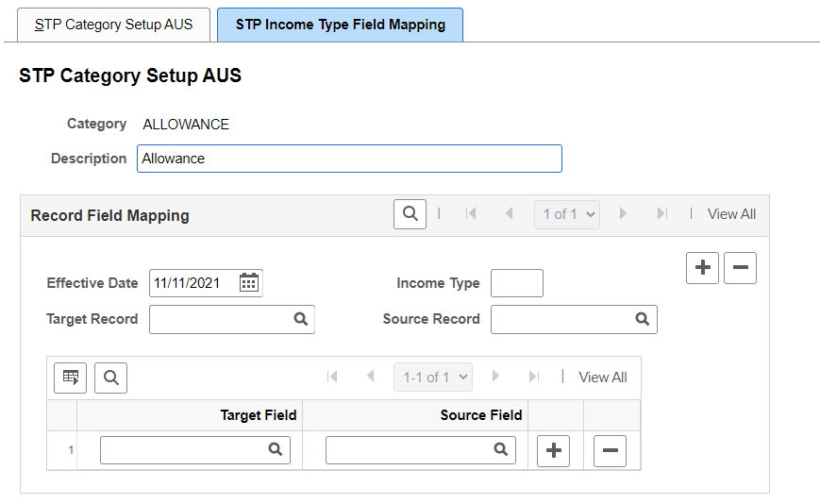Add a row in the field grid

554,451
